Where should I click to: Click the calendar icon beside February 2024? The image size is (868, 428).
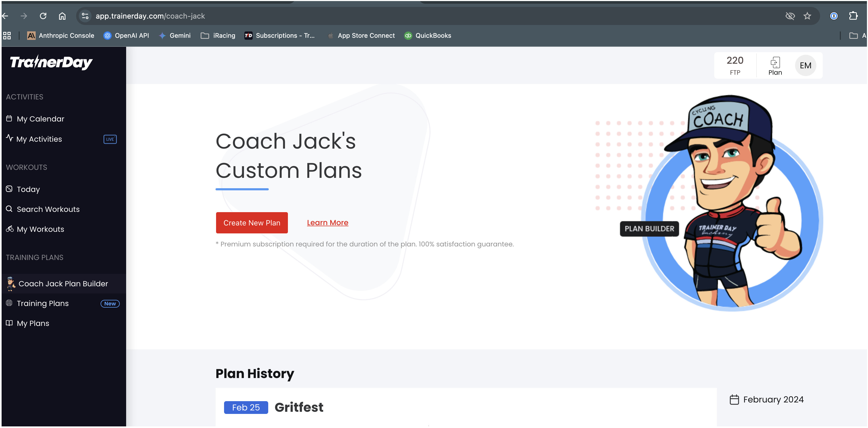(x=734, y=399)
